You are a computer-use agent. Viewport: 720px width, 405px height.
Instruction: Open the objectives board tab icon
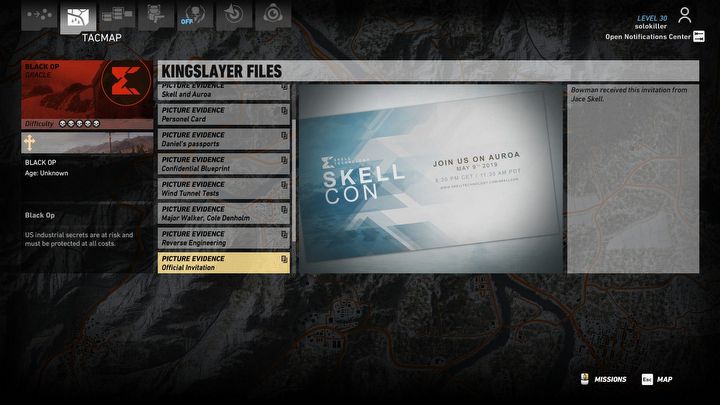[x=40, y=15]
